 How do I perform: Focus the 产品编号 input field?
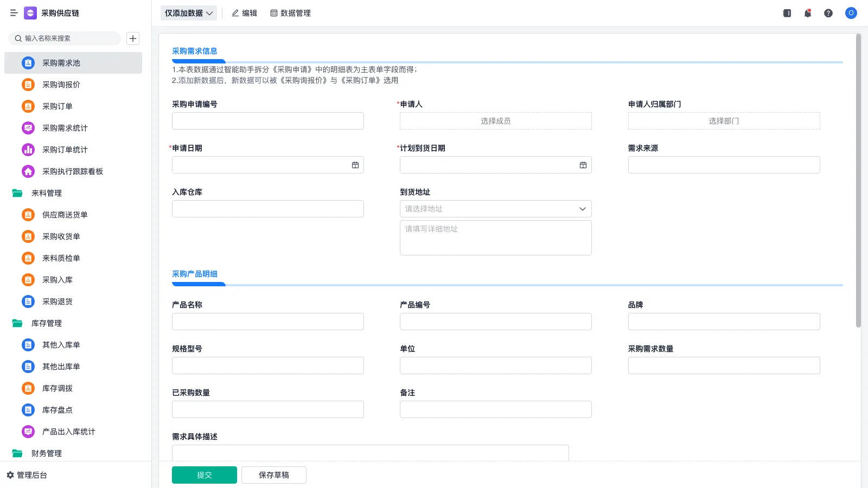click(496, 322)
